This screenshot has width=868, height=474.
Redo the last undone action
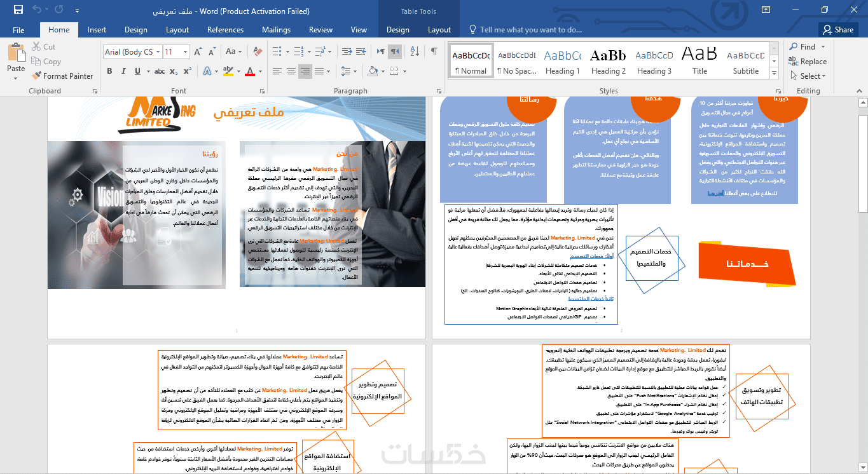tap(59, 10)
